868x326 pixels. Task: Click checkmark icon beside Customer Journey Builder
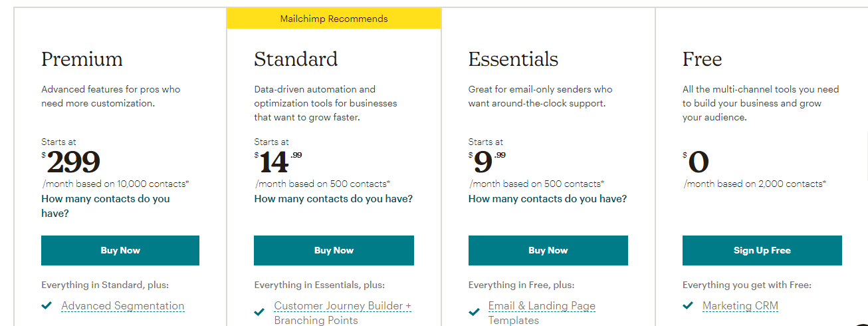[259, 312]
